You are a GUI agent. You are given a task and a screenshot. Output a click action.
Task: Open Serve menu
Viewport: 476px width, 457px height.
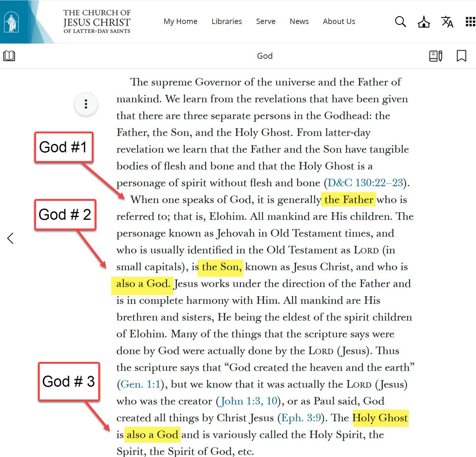[x=266, y=21]
